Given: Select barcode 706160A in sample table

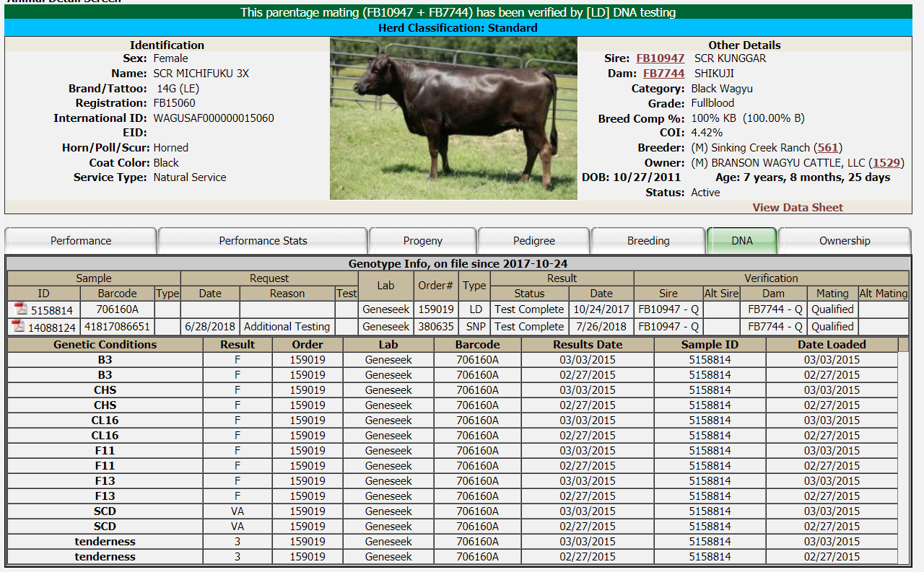Looking at the screenshot, I should (x=117, y=309).
